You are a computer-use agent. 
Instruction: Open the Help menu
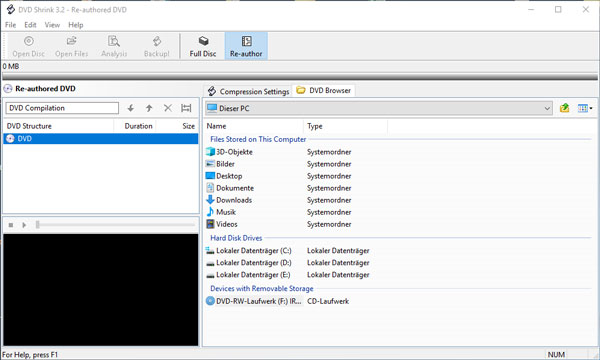[76, 25]
